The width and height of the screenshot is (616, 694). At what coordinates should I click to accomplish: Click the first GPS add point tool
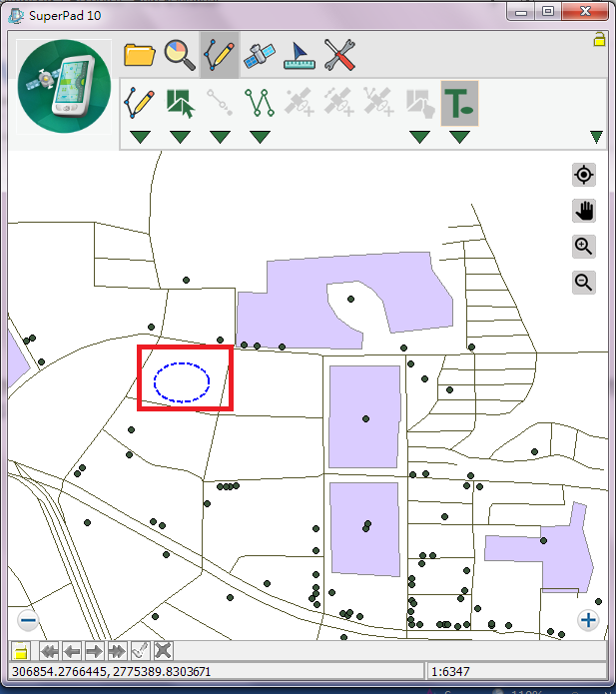pyautogui.click(x=300, y=103)
